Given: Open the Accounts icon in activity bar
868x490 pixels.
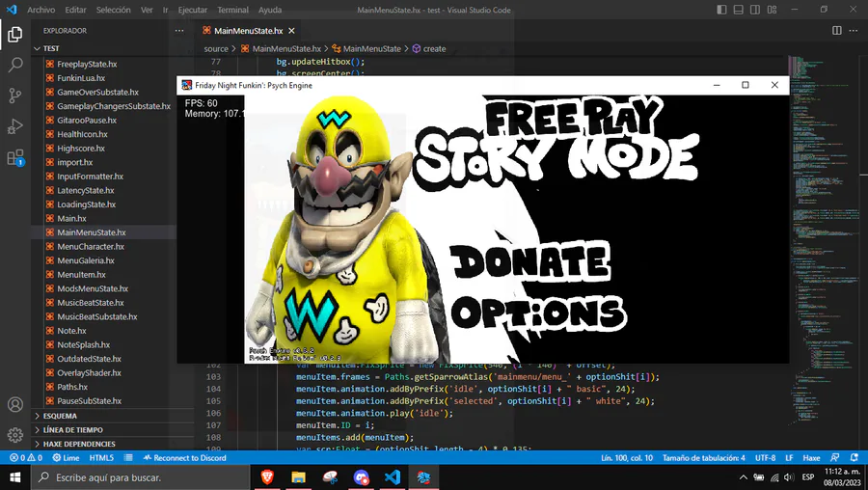Looking at the screenshot, I should 14,405.
